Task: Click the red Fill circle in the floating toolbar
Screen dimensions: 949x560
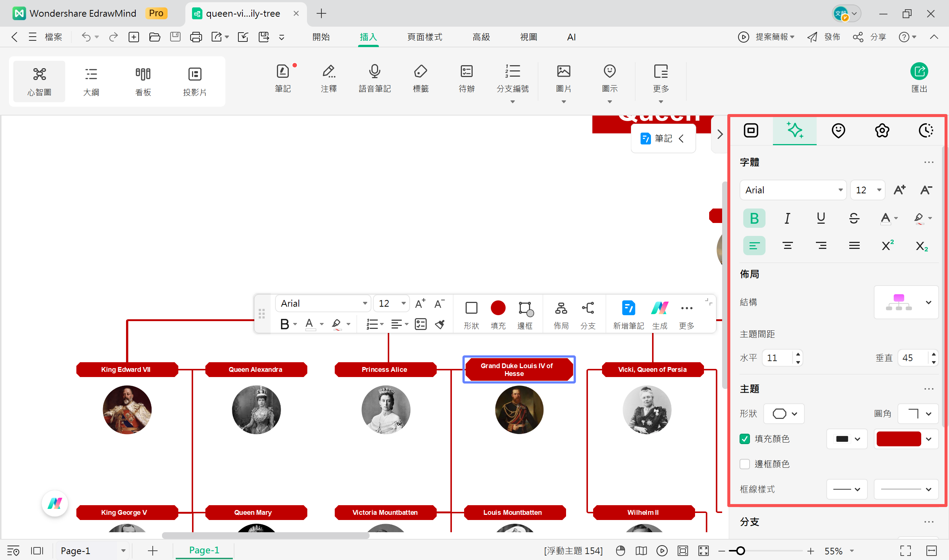Action: click(498, 308)
